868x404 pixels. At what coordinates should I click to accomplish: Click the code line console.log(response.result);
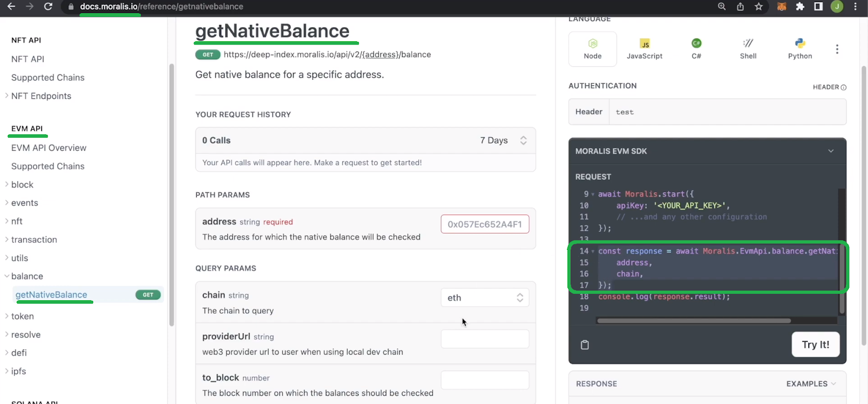[664, 296]
